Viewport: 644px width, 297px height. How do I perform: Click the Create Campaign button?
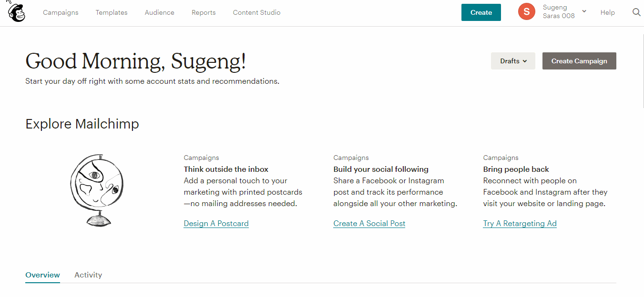579,61
